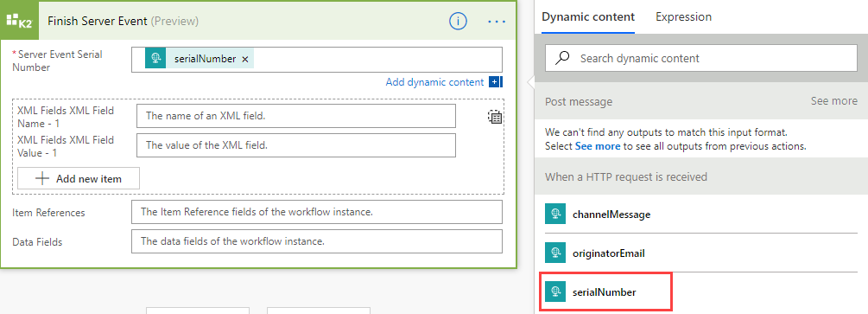Viewport: 868px width, 314px height.
Task: Switch to the Expression tab
Action: click(x=684, y=16)
